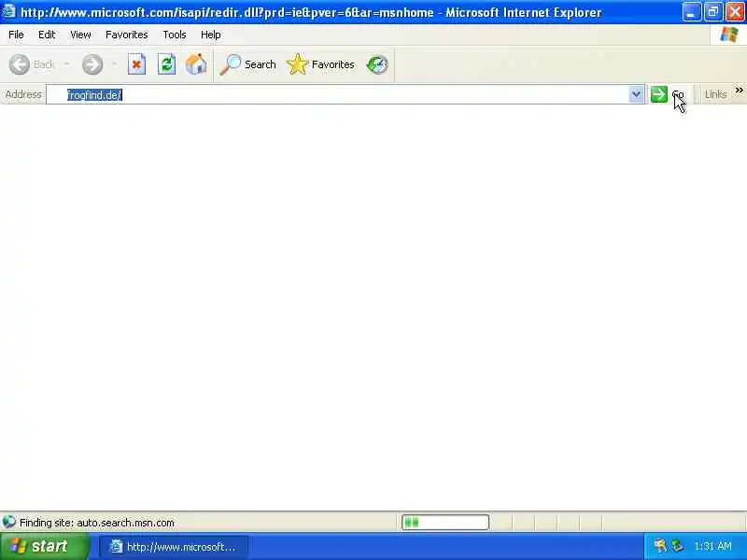Click the IE page icon in the title bar
The width and height of the screenshot is (747, 560).
8,10
